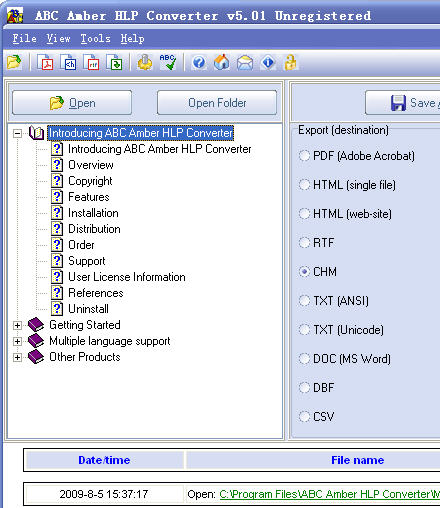
Task: Click the export to PDF toolbar icon
Action: (x=45, y=62)
